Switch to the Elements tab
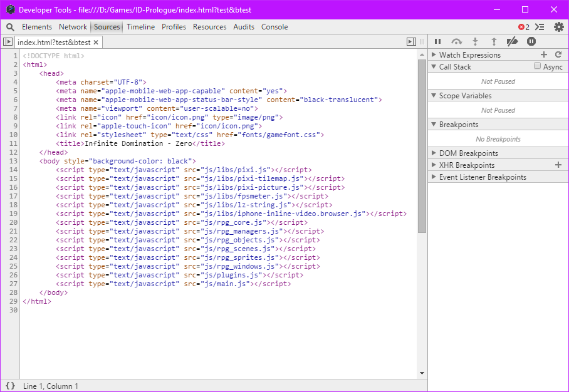569x392 pixels. pyautogui.click(x=36, y=27)
